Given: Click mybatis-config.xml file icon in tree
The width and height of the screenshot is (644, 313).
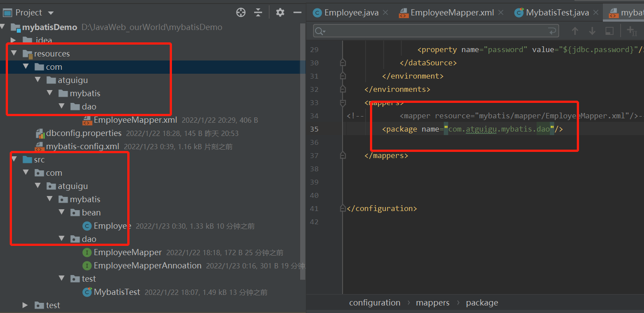Looking at the screenshot, I should click(x=40, y=147).
